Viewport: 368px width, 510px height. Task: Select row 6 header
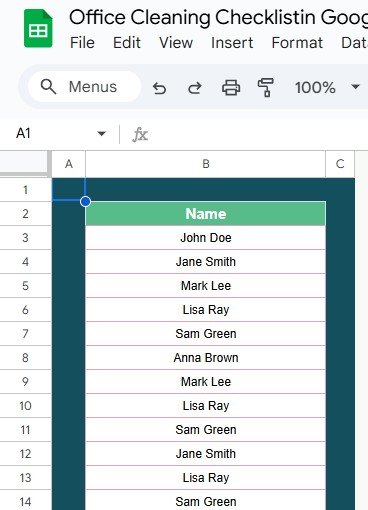coord(25,310)
